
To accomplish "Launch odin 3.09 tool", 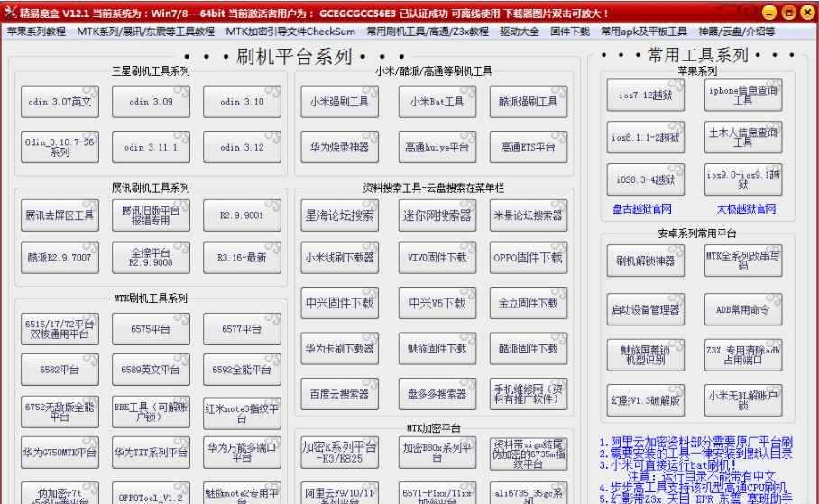I will pyautogui.click(x=151, y=101).
